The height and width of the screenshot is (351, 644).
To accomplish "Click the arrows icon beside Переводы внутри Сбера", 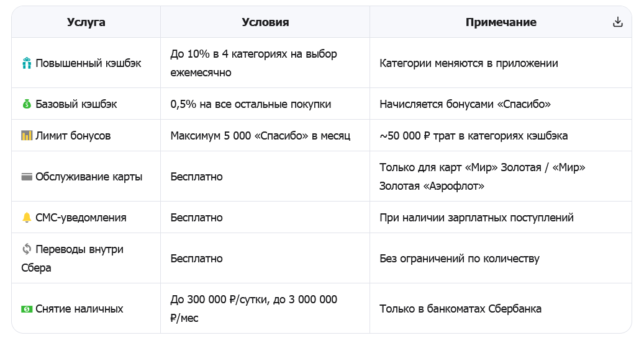I will click(x=27, y=249).
